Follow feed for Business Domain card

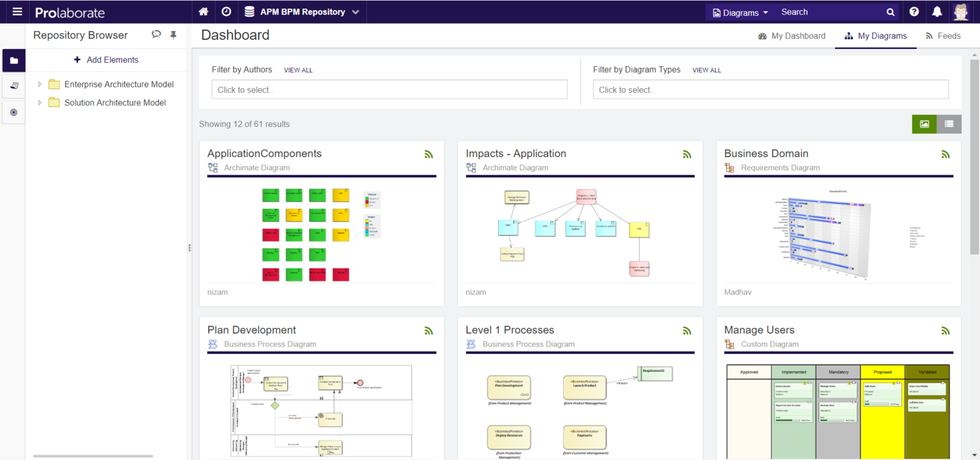tap(946, 154)
